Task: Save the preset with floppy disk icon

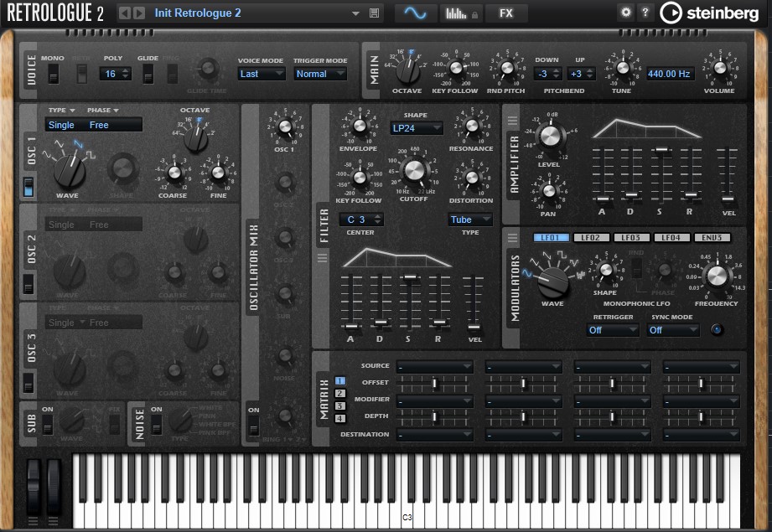Action: (374, 13)
